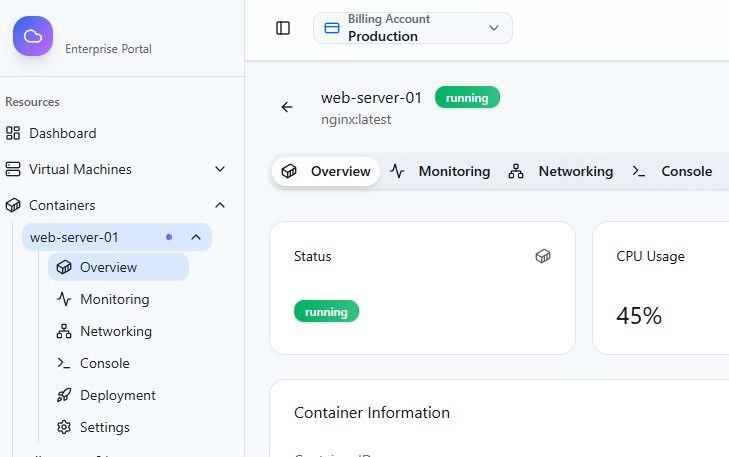The height and width of the screenshot is (457, 729).
Task: Open Overview under web-server-01 in sidebar
Action: (119, 267)
